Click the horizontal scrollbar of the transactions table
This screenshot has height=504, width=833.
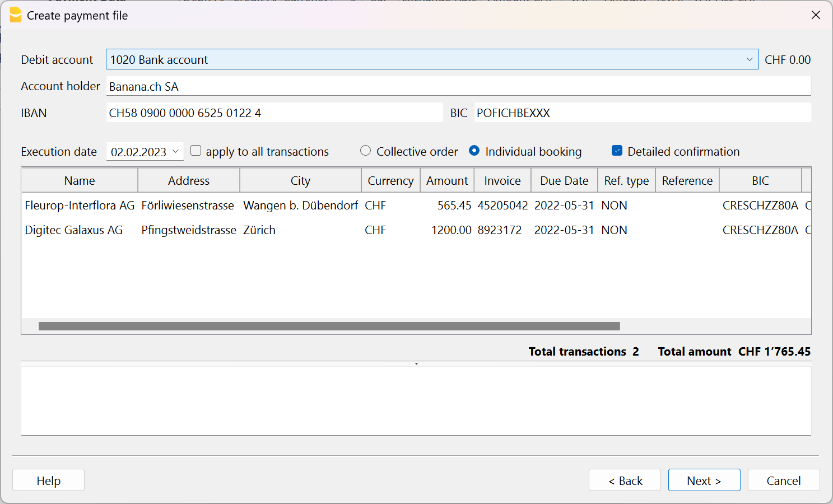pos(328,326)
